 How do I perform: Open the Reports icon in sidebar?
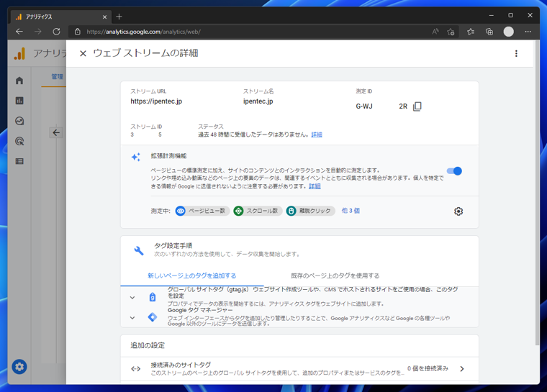[x=19, y=101]
